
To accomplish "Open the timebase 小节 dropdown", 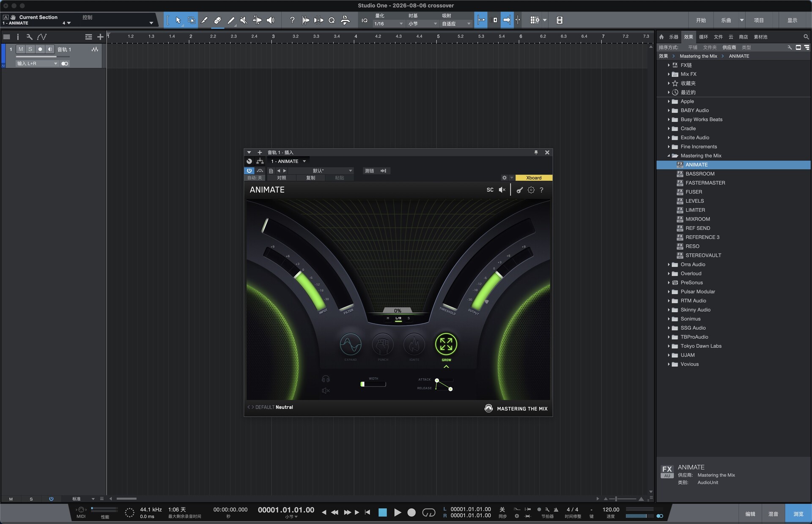I will coord(422,24).
